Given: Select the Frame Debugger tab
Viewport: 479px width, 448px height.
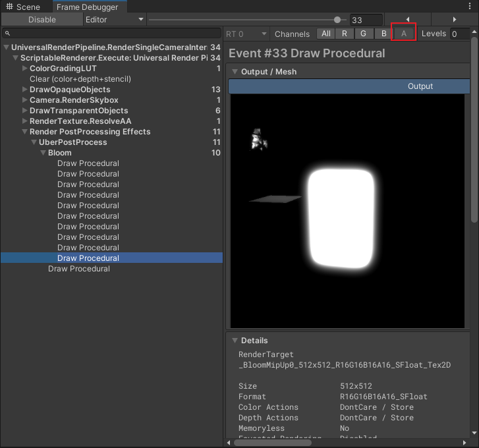Looking at the screenshot, I should (87, 7).
